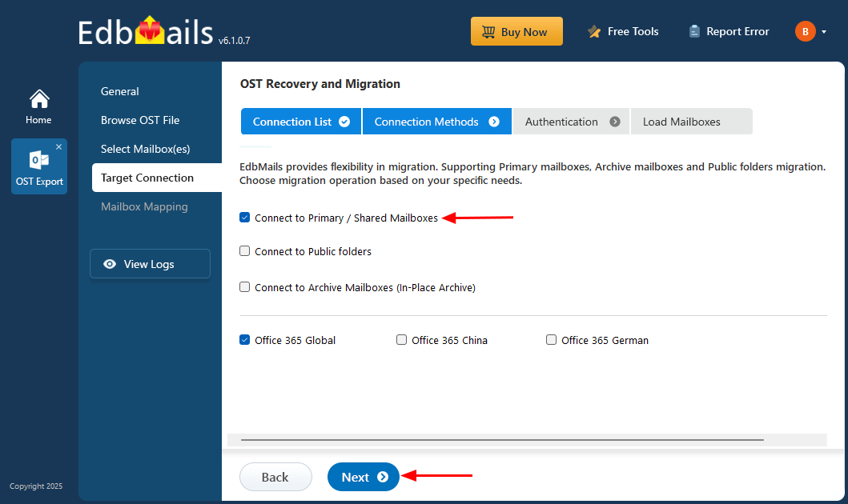The width and height of the screenshot is (848, 504).
Task: Click the arrow icon in Next button
Action: pyautogui.click(x=383, y=477)
